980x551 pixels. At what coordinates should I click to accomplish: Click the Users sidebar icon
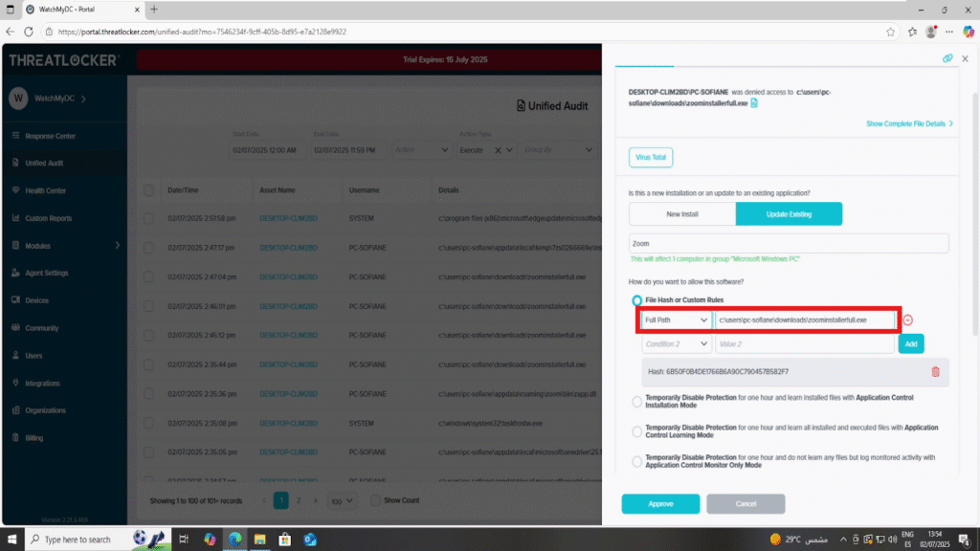click(x=15, y=355)
